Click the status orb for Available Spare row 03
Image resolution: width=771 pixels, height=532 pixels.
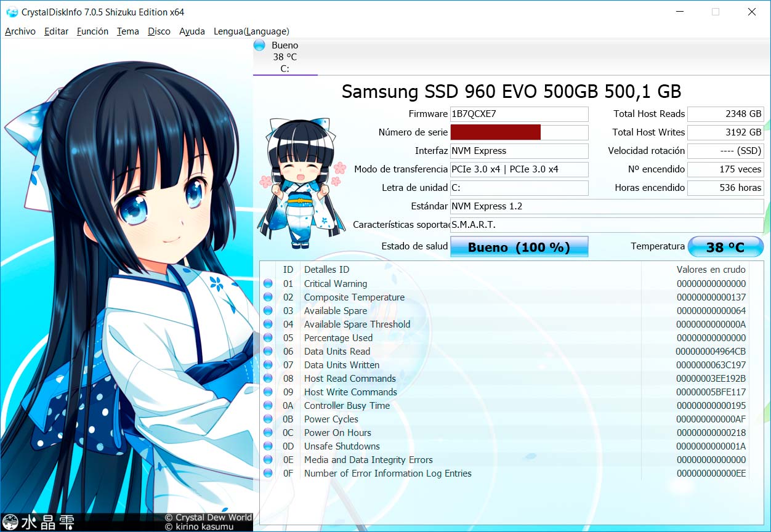(x=268, y=311)
